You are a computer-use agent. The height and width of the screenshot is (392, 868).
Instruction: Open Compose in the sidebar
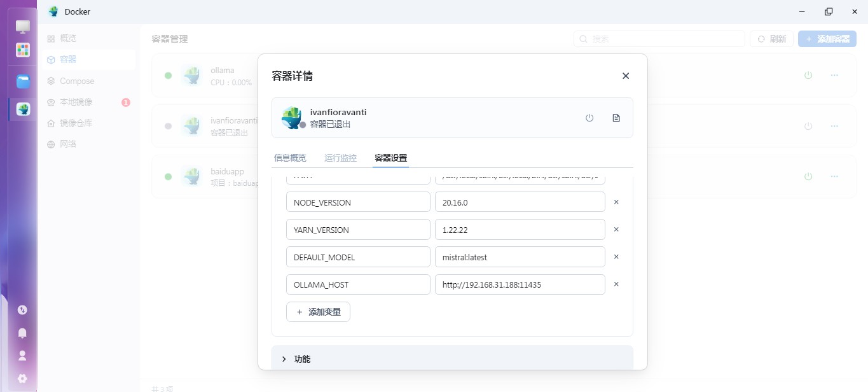tap(89, 81)
